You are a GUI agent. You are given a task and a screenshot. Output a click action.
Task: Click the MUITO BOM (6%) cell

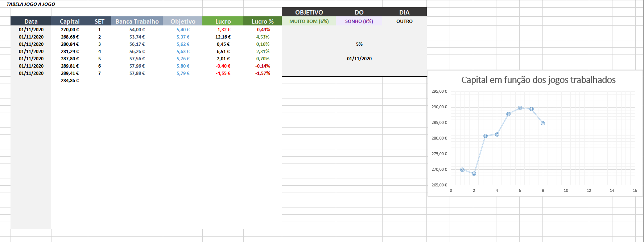(x=309, y=21)
